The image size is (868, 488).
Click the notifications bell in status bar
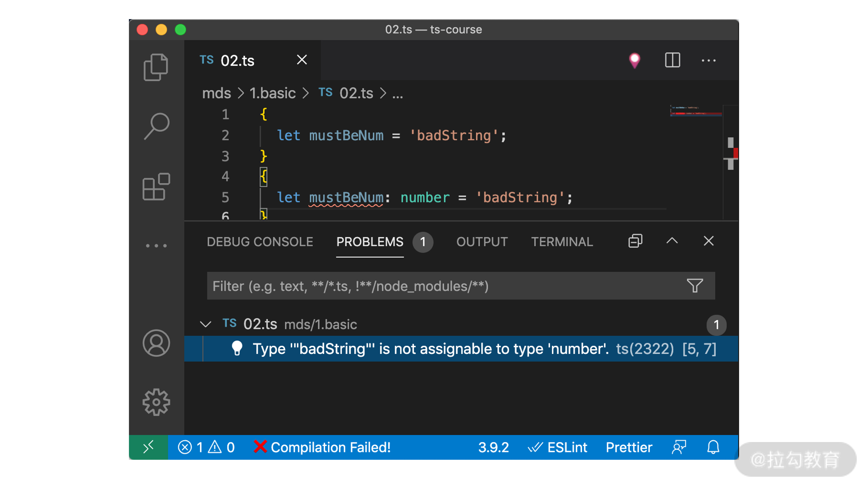click(713, 447)
